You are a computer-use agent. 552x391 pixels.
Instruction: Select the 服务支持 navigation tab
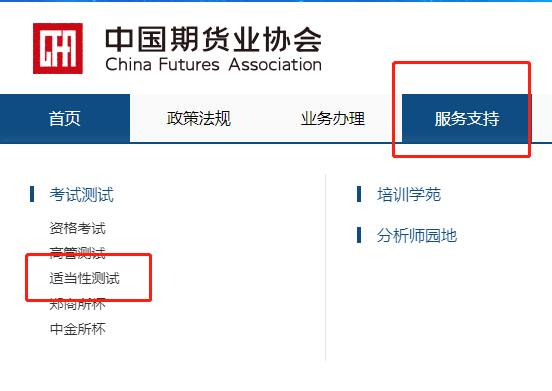pyautogui.click(x=467, y=118)
